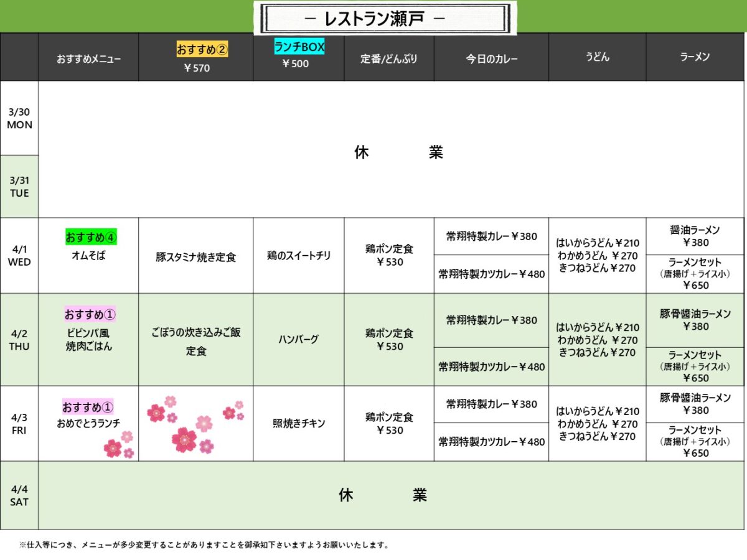The image size is (747, 560).
Task: Choose the うどん column header
Action: click(x=597, y=57)
